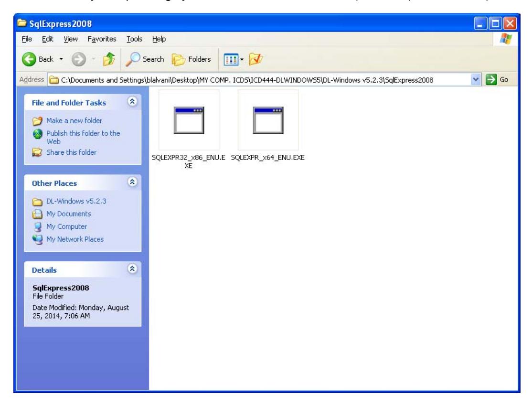Open the View menu
532x406 pixels.
[x=71, y=39]
